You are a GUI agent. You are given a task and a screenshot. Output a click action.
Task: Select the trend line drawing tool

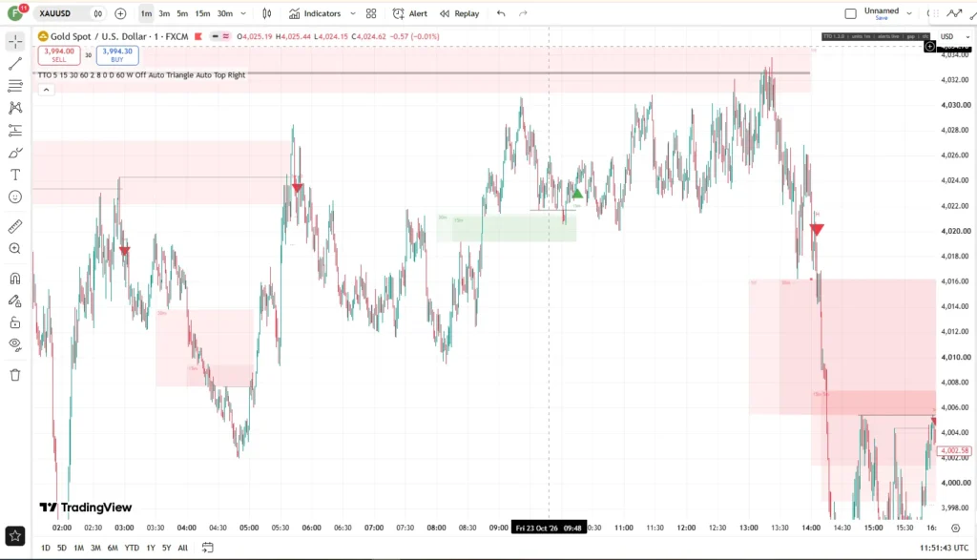point(15,64)
